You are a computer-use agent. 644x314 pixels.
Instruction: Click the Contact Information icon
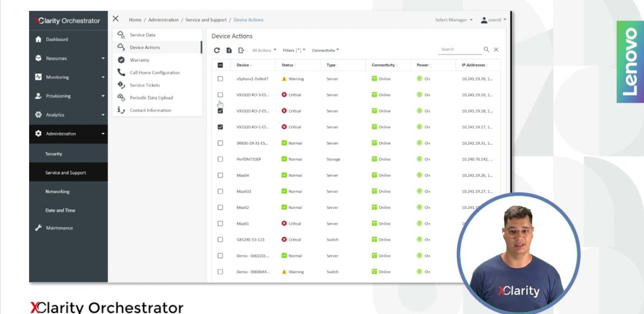click(121, 110)
